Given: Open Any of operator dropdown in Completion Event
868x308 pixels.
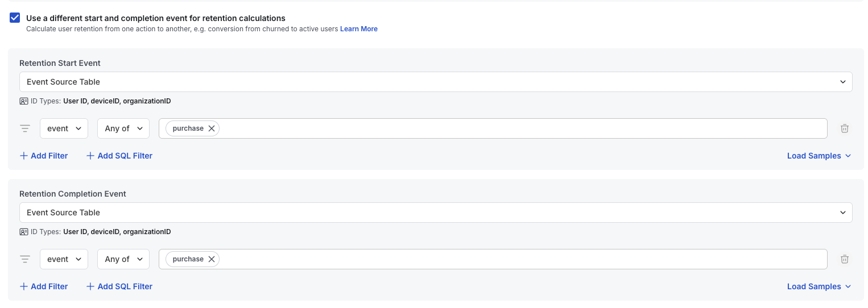Looking at the screenshot, I should click(123, 259).
